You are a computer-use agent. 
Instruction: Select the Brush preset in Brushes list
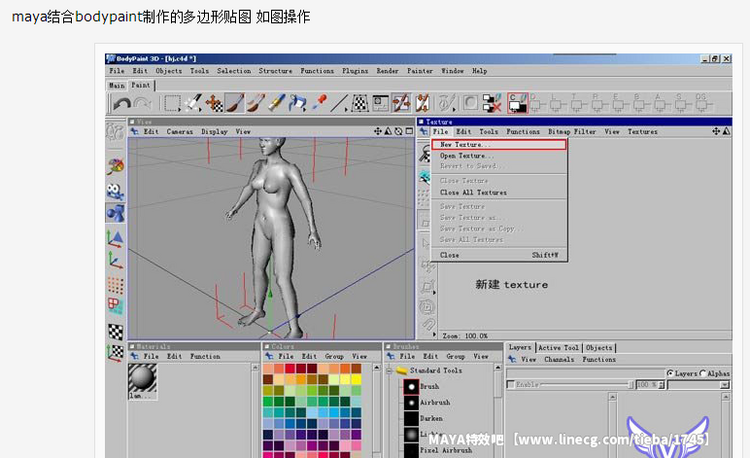[x=421, y=386]
